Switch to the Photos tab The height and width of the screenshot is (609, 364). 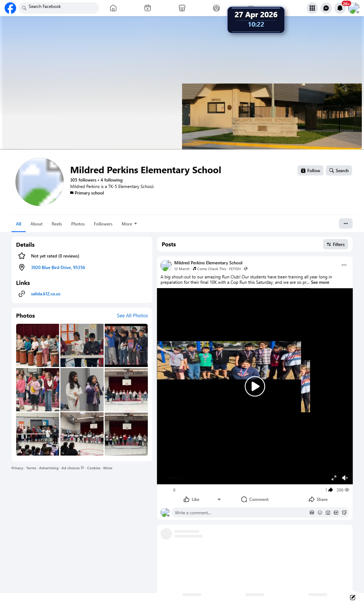click(x=78, y=224)
